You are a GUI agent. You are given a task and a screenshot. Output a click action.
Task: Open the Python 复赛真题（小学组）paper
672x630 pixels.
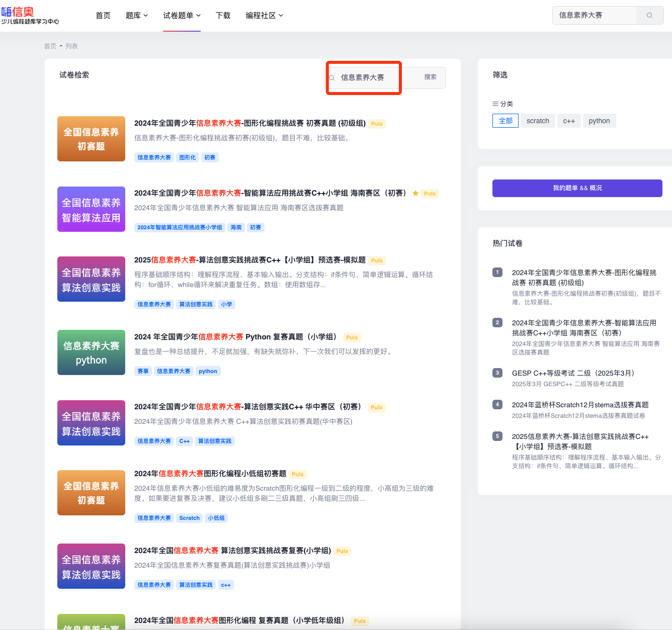click(x=237, y=337)
